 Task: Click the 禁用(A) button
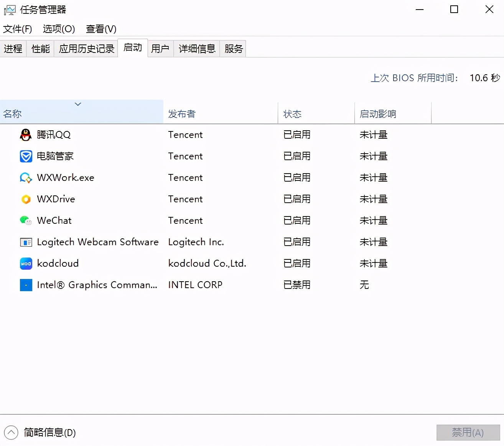(468, 433)
